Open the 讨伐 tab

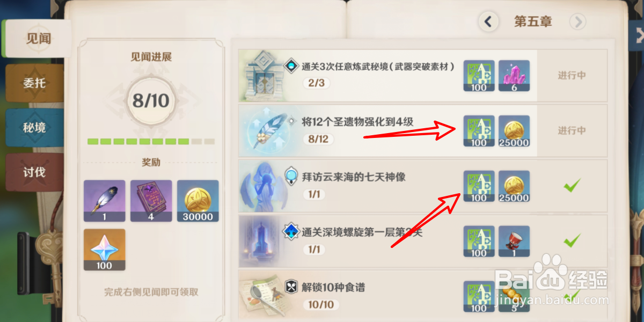point(34,172)
